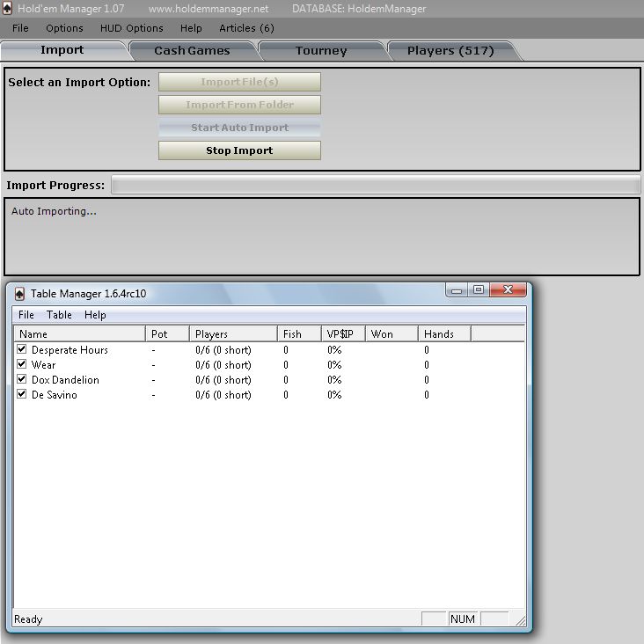The width and height of the screenshot is (644, 644).
Task: Maximize the Table Manager window
Action: 479,290
